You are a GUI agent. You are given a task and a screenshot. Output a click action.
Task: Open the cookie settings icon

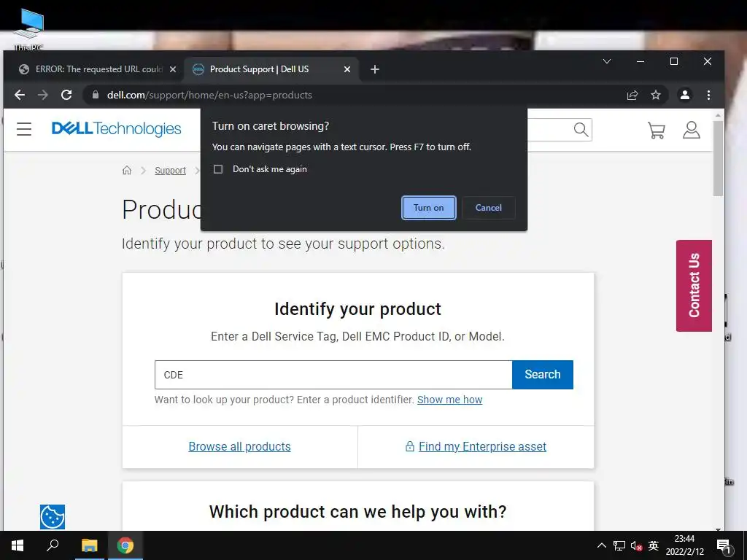[53, 517]
